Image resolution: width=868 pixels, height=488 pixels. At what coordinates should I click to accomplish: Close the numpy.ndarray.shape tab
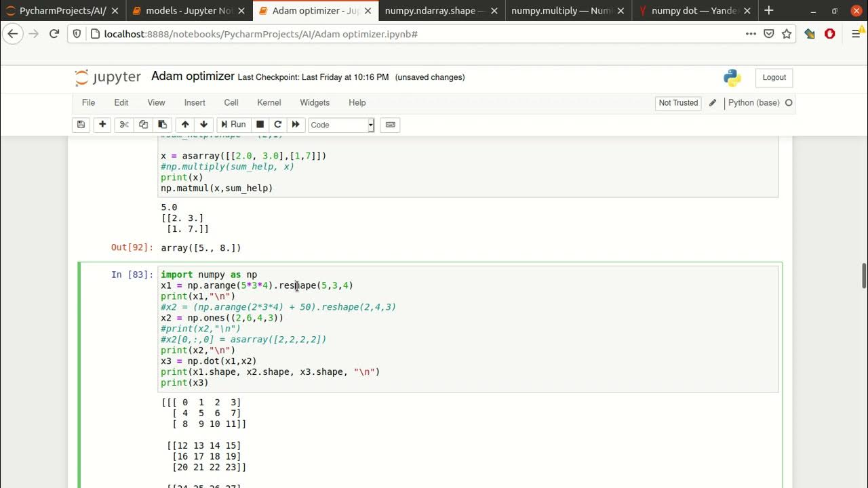pyautogui.click(x=493, y=11)
